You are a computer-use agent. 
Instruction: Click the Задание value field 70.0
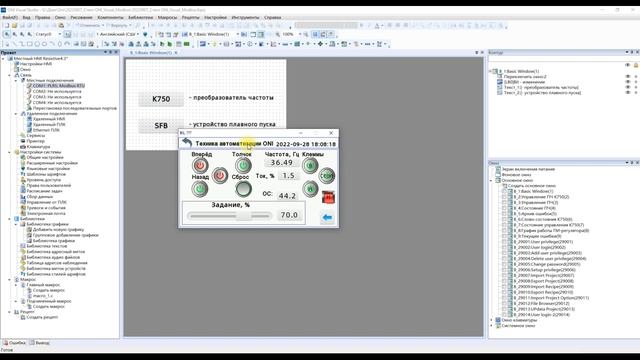(x=289, y=215)
